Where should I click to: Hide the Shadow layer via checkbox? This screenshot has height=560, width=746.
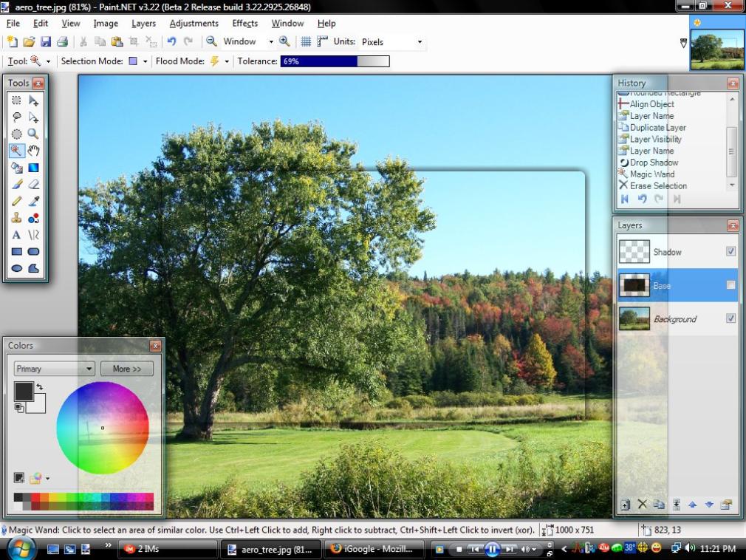pyautogui.click(x=730, y=251)
